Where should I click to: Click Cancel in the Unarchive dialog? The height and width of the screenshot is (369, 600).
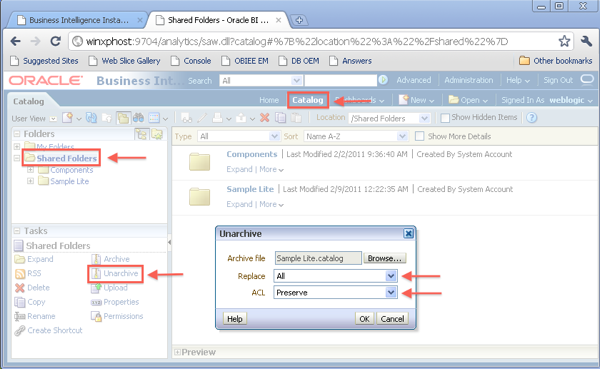click(392, 318)
